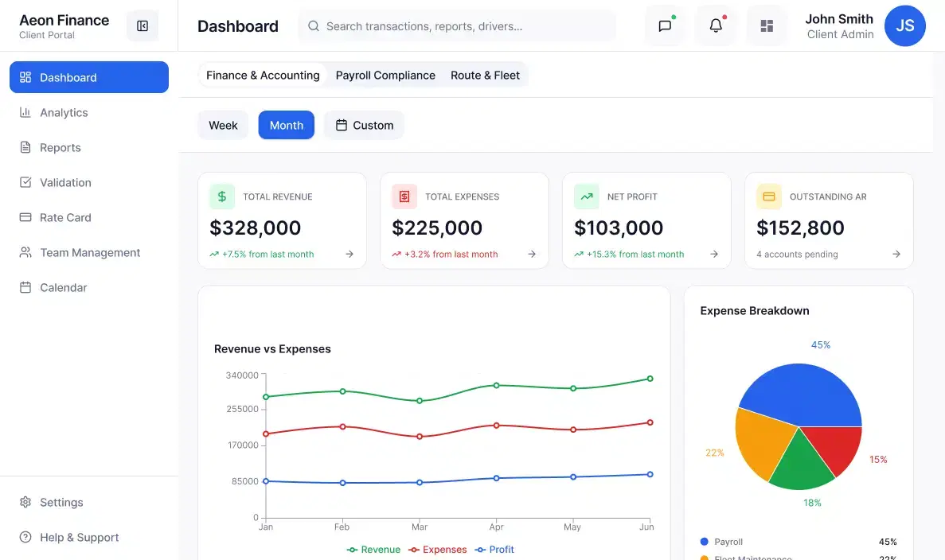This screenshot has height=560, width=945.
Task: Click the calendar icon inside Custom button
Action: pyautogui.click(x=342, y=125)
